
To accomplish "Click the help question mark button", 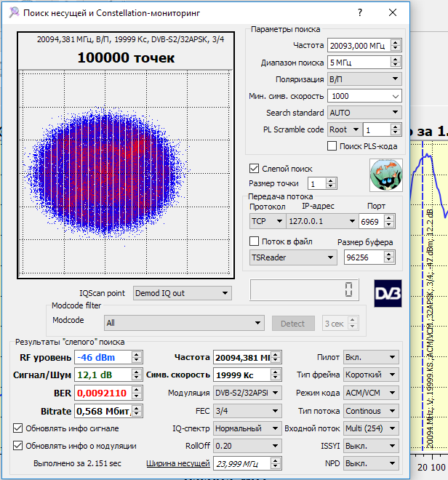I will (x=359, y=13).
